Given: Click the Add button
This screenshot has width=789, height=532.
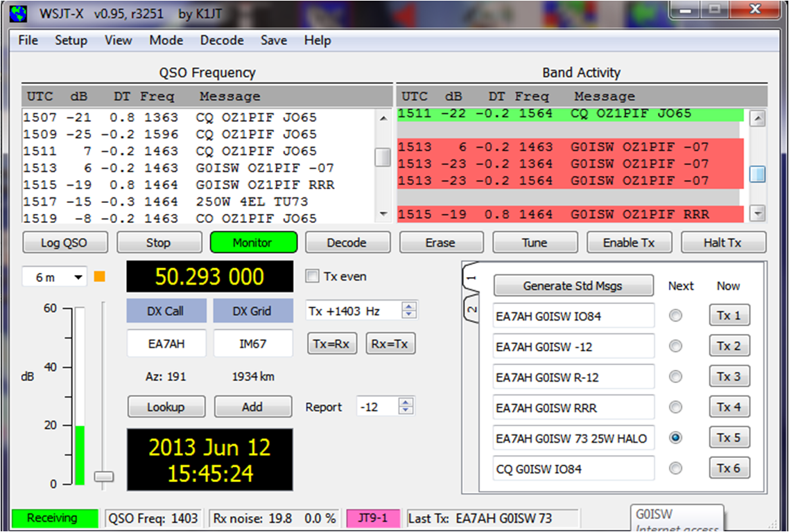Looking at the screenshot, I should [x=253, y=407].
